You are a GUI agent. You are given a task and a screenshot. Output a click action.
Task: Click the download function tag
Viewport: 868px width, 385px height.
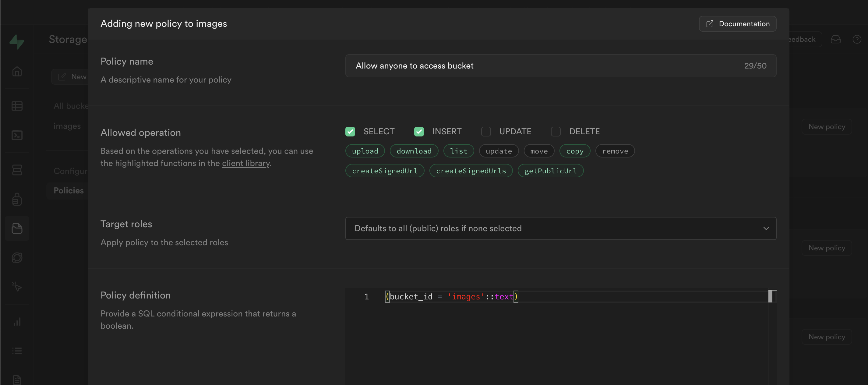point(414,151)
